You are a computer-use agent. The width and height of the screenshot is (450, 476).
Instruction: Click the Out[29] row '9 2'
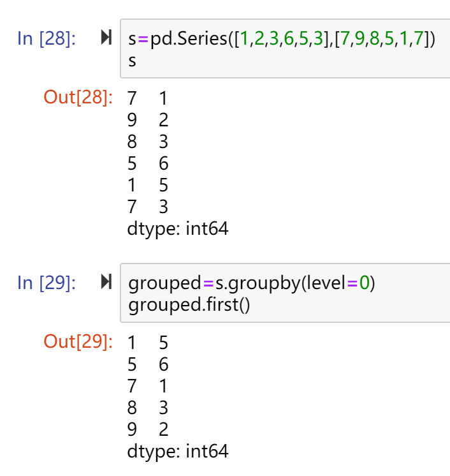(x=148, y=429)
